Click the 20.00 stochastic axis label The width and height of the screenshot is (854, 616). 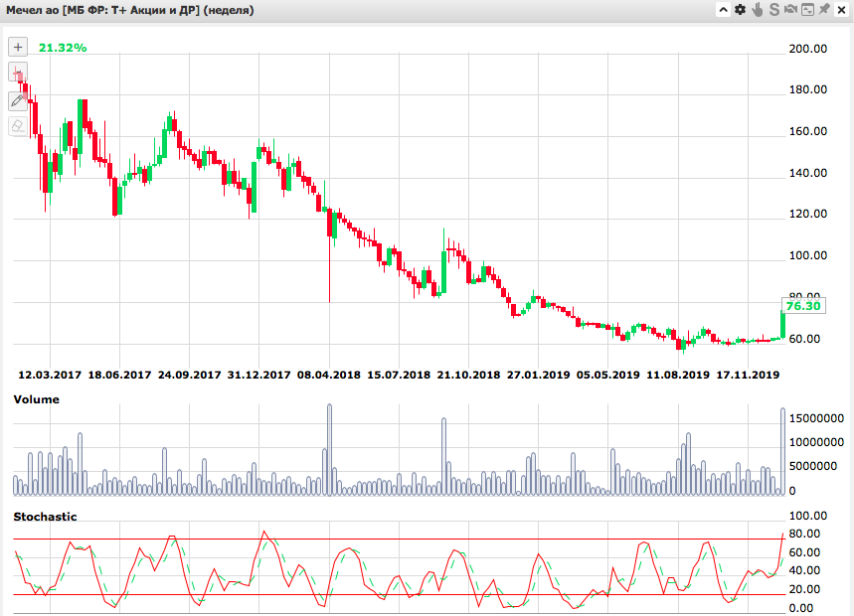[x=804, y=589]
